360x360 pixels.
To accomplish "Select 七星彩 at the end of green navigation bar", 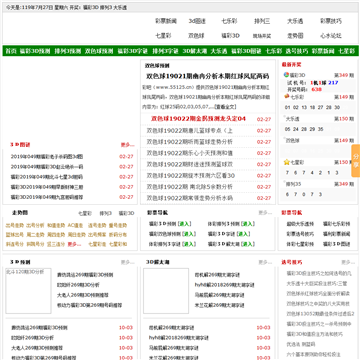I will coord(347,51).
